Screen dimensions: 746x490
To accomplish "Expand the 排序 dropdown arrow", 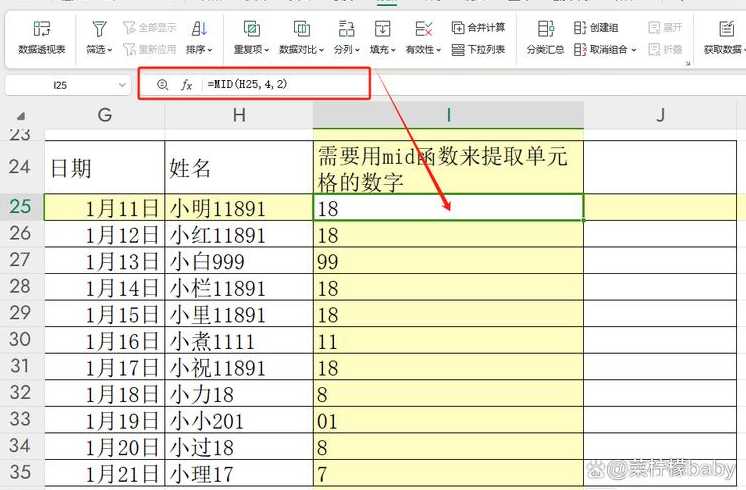I will point(210,50).
